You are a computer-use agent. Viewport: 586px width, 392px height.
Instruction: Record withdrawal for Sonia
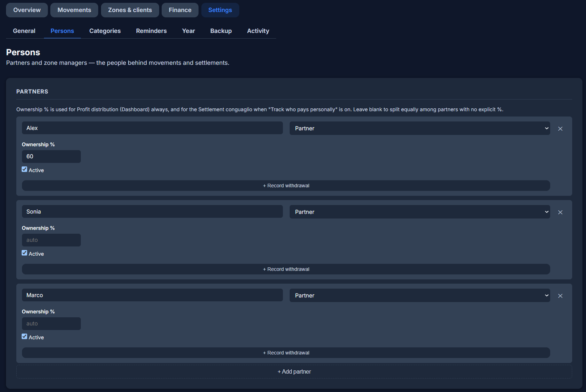click(286, 269)
